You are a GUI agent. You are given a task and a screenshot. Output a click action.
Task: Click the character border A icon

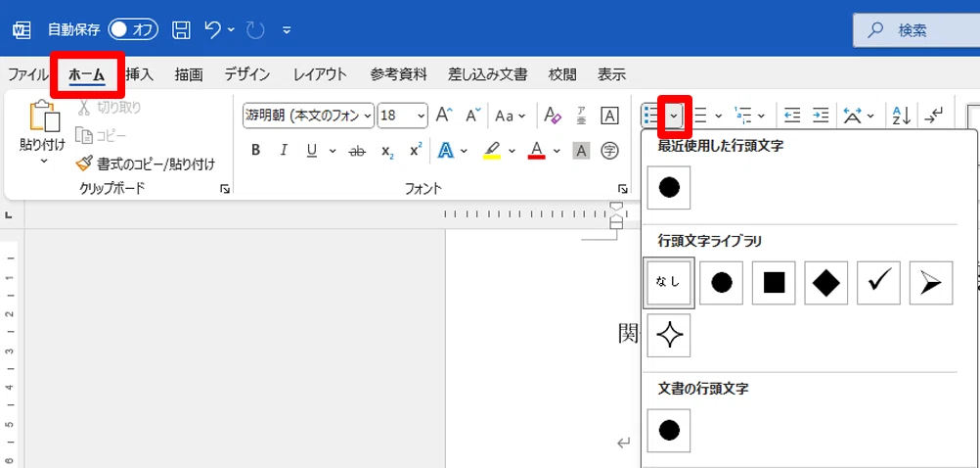[x=609, y=116]
